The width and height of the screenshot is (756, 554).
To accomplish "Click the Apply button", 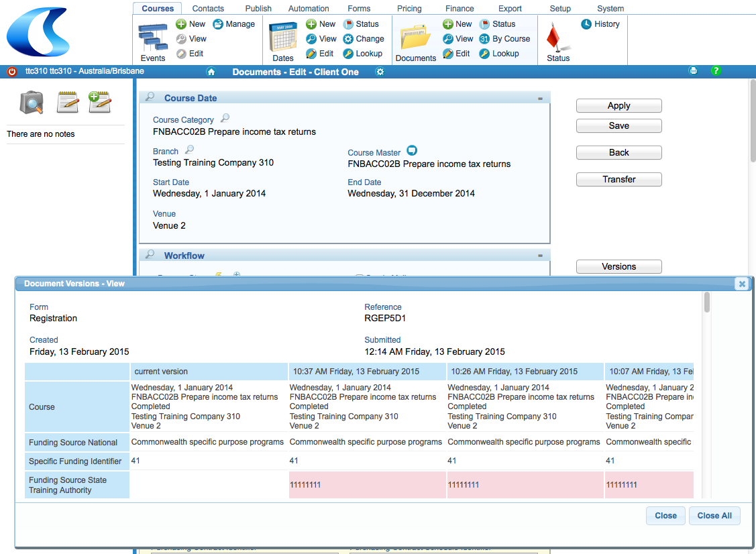I will [618, 105].
